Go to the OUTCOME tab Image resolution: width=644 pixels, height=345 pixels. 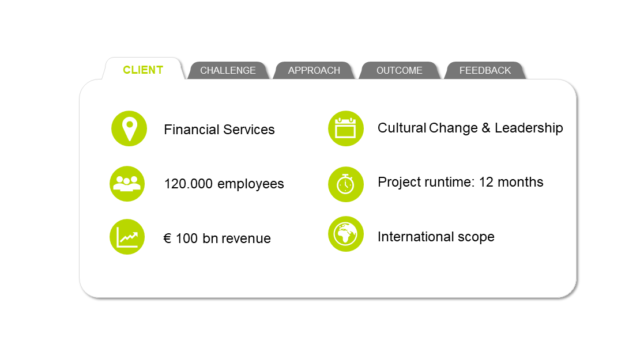click(399, 70)
